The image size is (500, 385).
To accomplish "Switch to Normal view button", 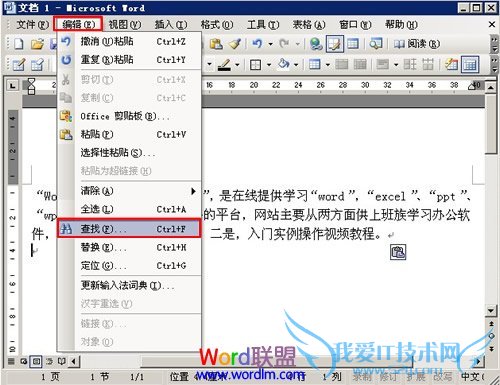I will 11,361.
